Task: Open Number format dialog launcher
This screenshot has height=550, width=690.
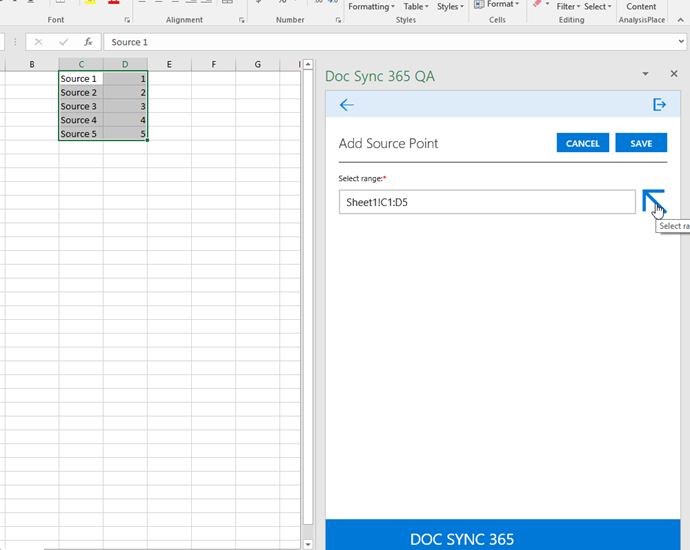Action: click(x=338, y=20)
